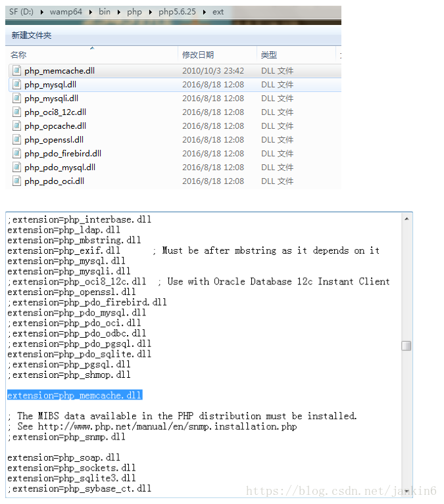
Task: Click the php_oci8_12c.dll file icon
Action: click(16, 112)
